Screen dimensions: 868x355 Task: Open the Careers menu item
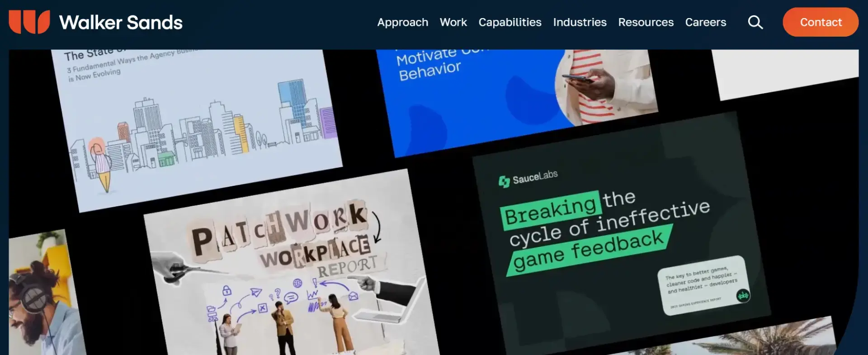(705, 22)
